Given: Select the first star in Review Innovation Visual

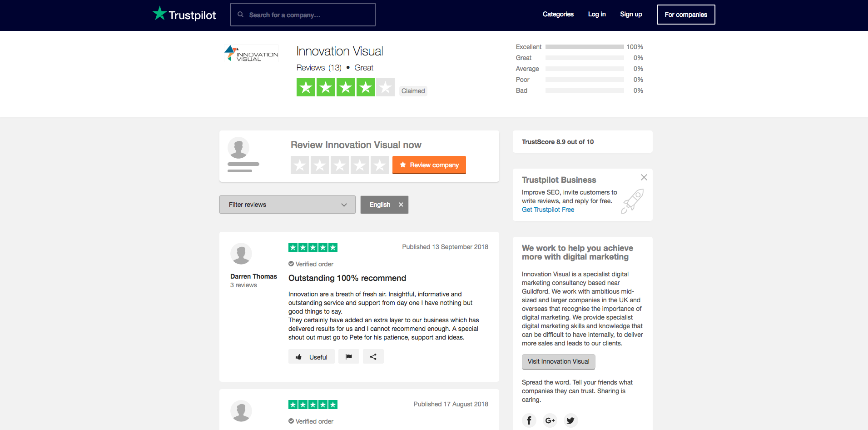Looking at the screenshot, I should [300, 165].
